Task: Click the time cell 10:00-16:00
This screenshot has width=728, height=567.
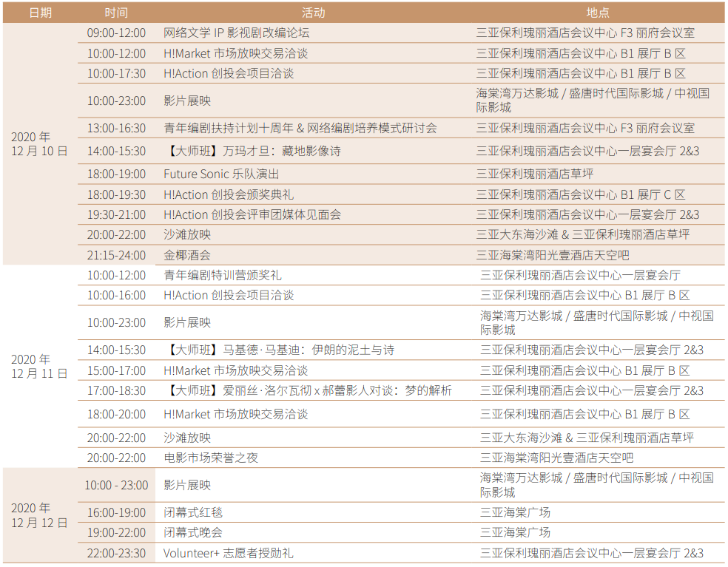Action: [x=117, y=295]
